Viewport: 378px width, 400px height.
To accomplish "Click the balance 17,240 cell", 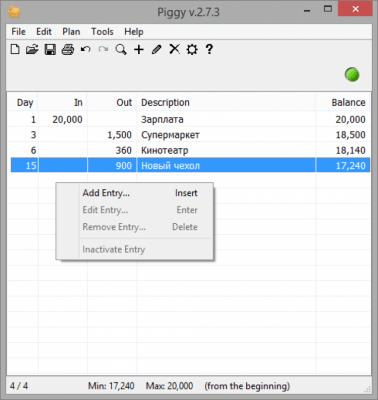I will tap(343, 166).
